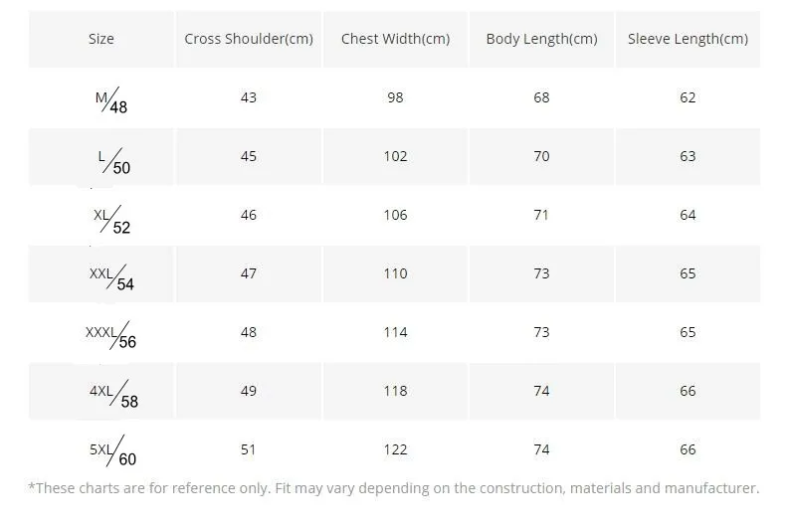The width and height of the screenshot is (788, 532).
Task: Select the Cross Shoulder(cm) header
Action: 249,39
